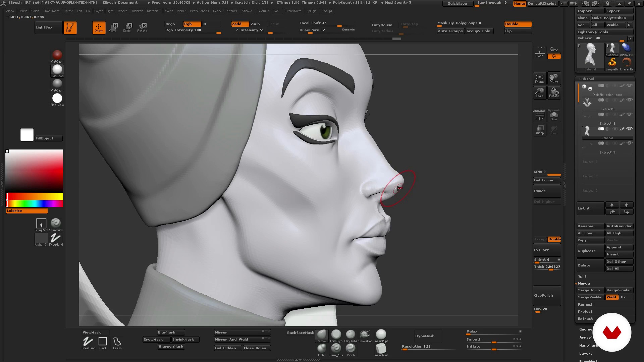Screen dimensions: 644x362
Task: Open the Zplugin menu
Action: point(311,11)
